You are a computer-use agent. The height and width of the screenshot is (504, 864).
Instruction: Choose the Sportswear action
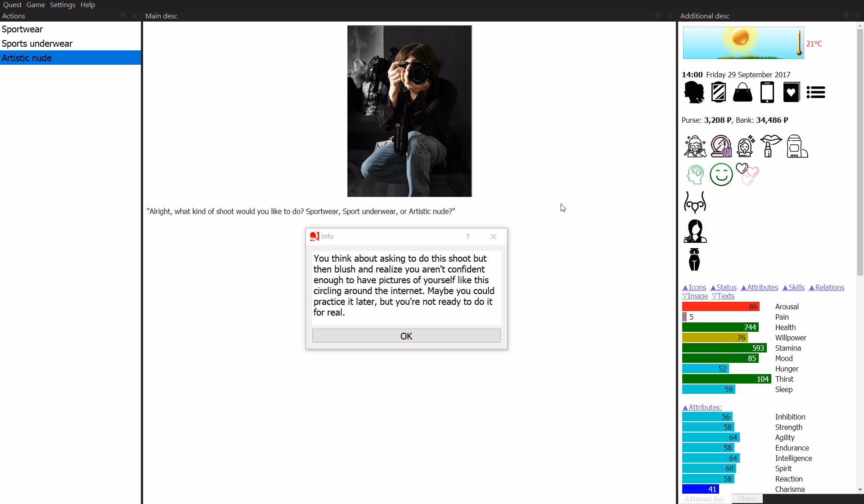coord(22,29)
